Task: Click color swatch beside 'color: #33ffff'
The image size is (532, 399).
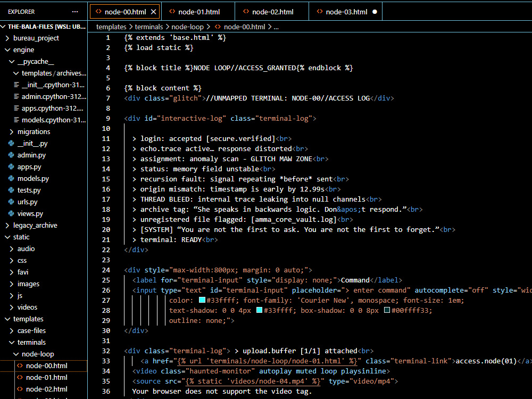Action: point(202,300)
